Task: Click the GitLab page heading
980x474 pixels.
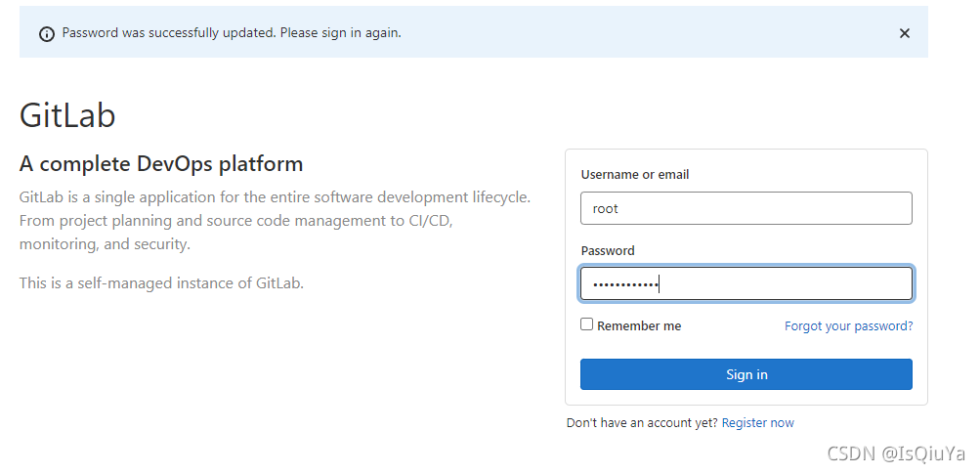Action: pyautogui.click(x=67, y=115)
